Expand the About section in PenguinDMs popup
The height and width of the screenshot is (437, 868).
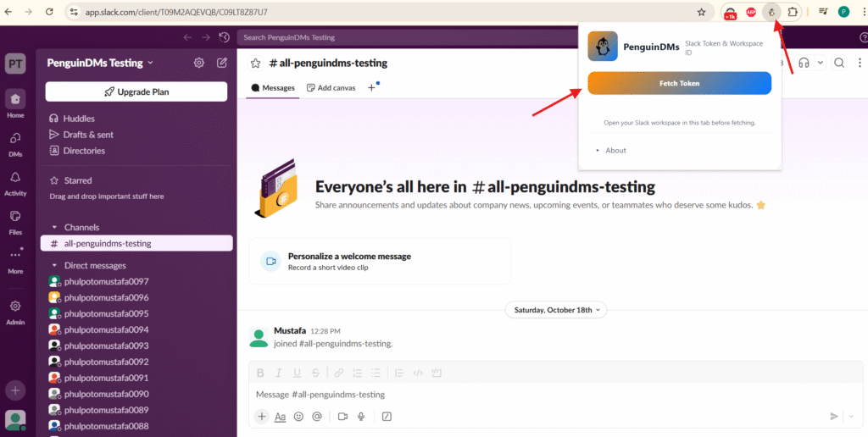tap(615, 151)
